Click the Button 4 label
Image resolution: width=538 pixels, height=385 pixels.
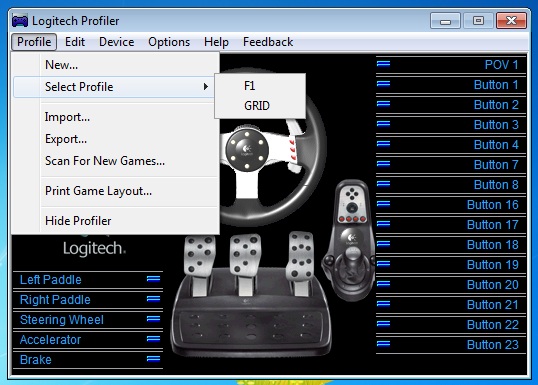point(496,145)
